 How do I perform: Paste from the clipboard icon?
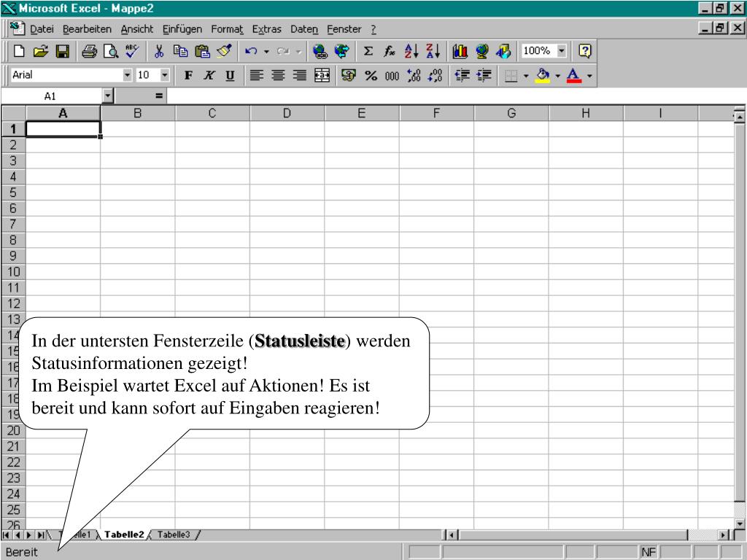(203, 51)
